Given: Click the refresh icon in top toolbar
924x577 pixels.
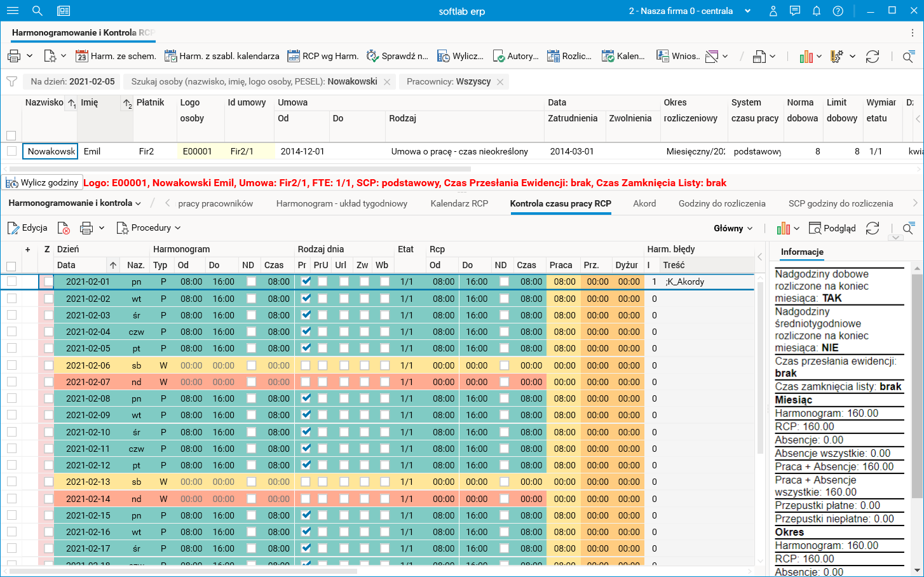Looking at the screenshot, I should coord(873,57).
